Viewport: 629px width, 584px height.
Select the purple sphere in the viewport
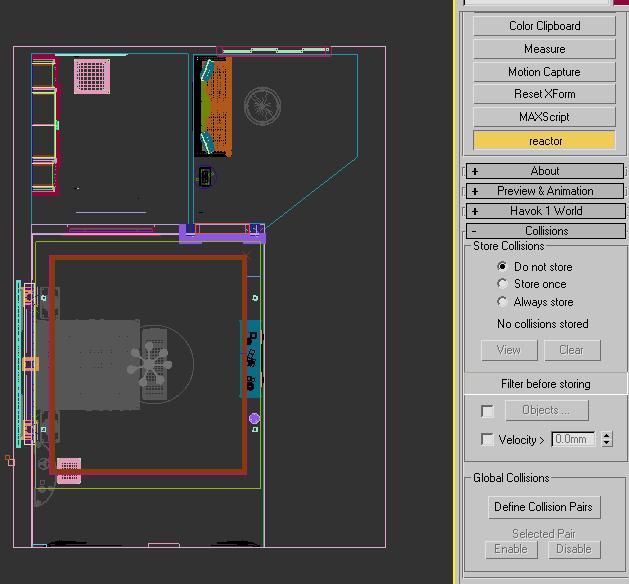(x=254, y=419)
